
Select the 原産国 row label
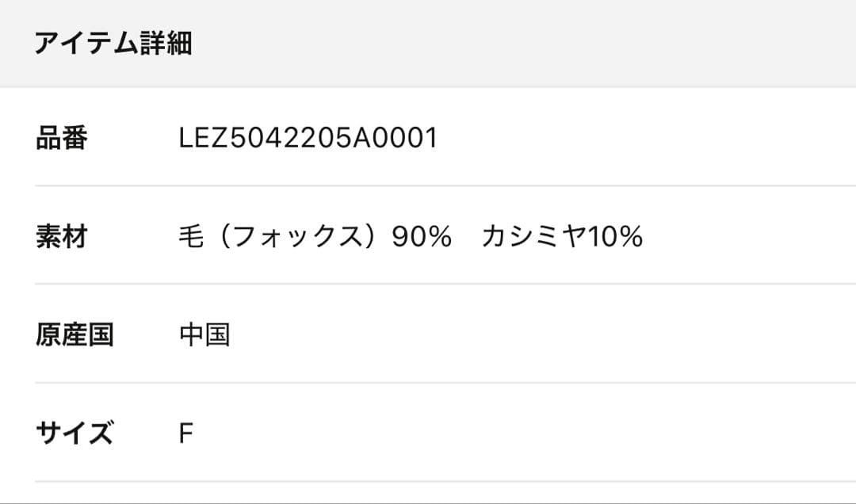pos(75,334)
